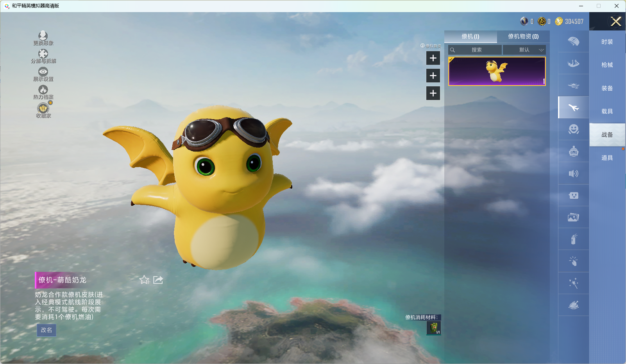The height and width of the screenshot is (364, 626).
Task: Minimize the emulator window
Action: pyautogui.click(x=581, y=6)
